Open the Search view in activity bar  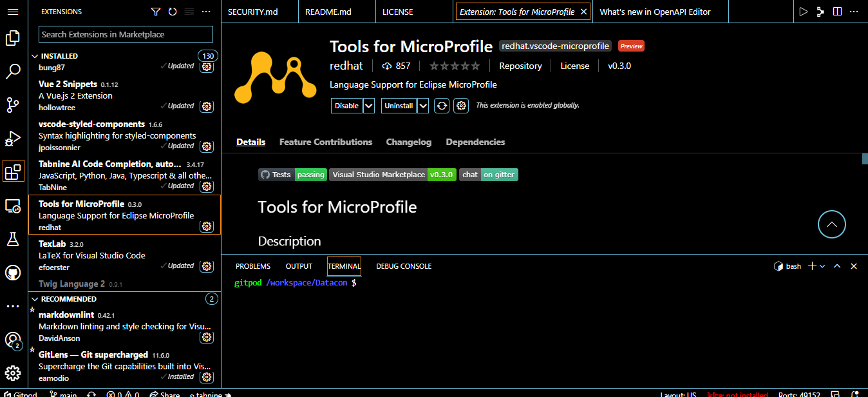[x=13, y=72]
